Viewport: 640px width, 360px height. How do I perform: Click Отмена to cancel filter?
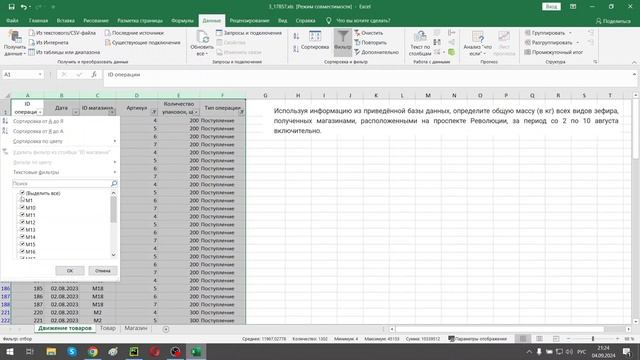pyautogui.click(x=102, y=271)
